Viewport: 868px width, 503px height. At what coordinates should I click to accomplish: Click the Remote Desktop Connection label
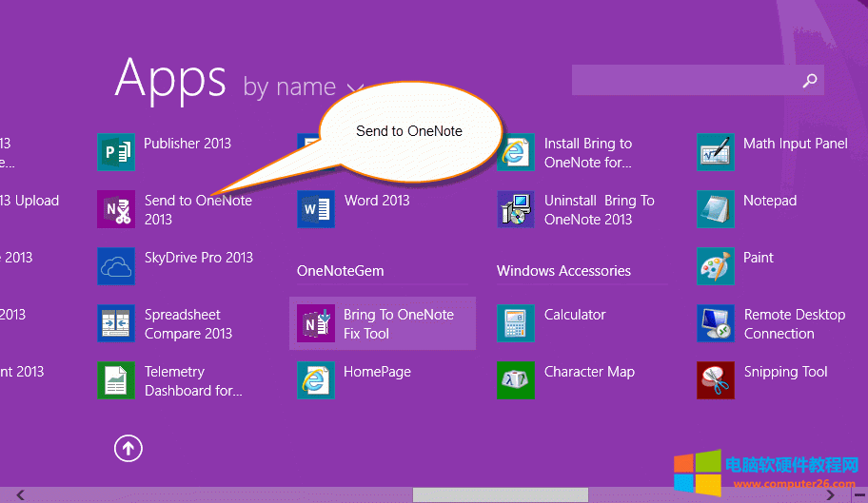(794, 324)
